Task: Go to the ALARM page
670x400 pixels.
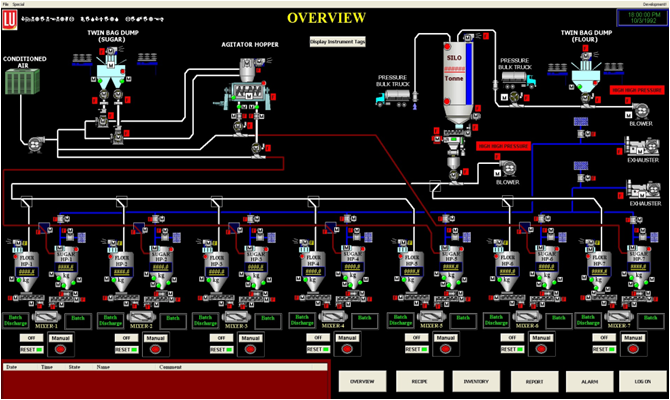Action: pyautogui.click(x=590, y=381)
